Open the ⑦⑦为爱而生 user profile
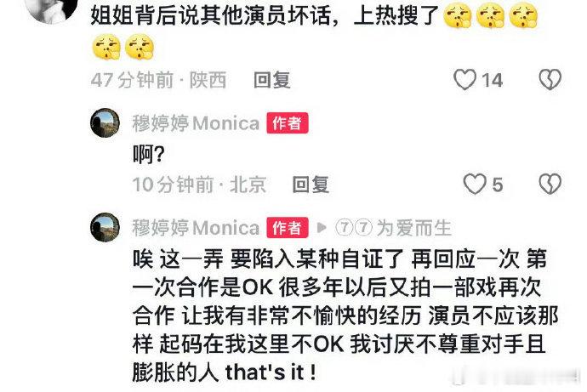The height and width of the screenshot is (392, 587). [393, 228]
